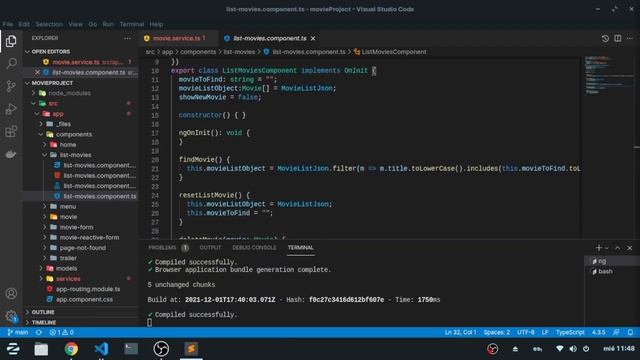The image size is (640, 360).
Task: Change encoding via UTF-8 indicator
Action: [x=526, y=332]
